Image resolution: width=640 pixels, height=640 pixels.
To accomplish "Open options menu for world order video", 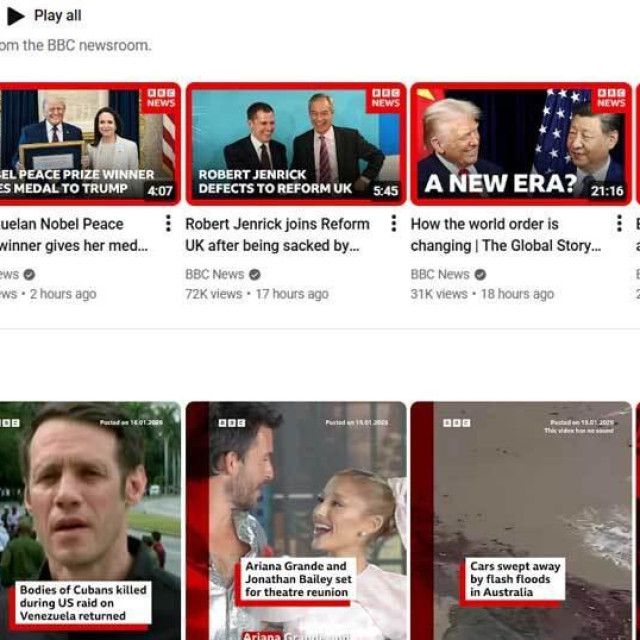I will [619, 224].
